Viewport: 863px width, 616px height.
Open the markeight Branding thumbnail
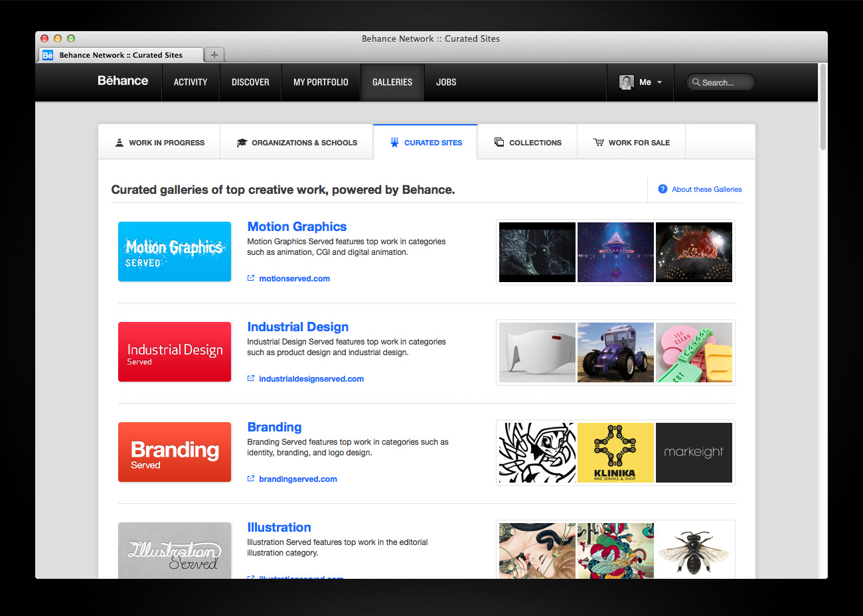pos(694,453)
